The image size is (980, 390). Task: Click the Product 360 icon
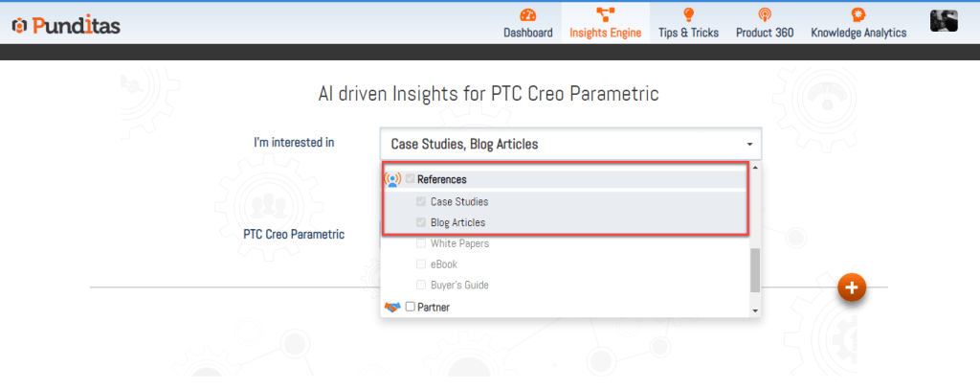764,14
